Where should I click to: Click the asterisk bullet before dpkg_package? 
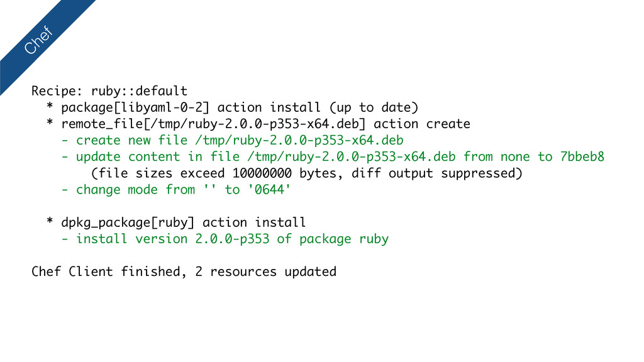click(x=50, y=221)
